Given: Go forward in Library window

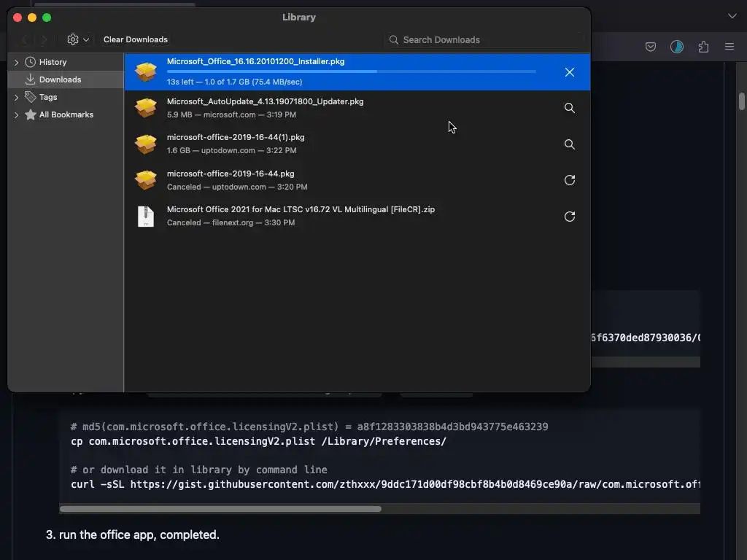Looking at the screenshot, I should [x=44, y=40].
